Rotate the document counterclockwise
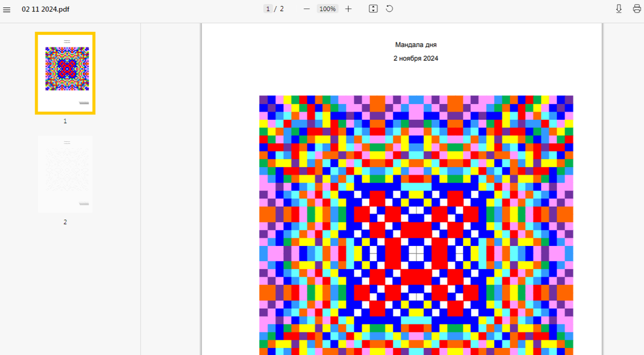The image size is (644, 355). coord(390,9)
